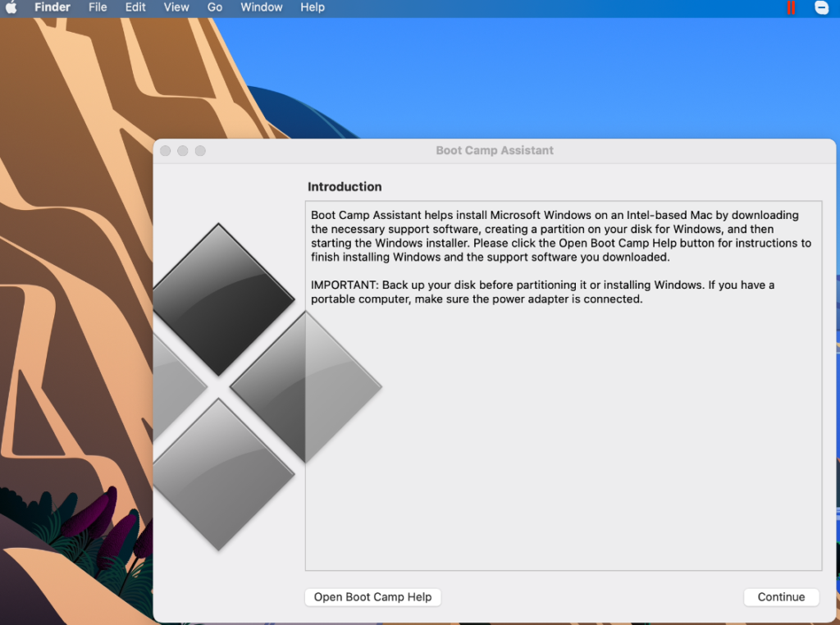The image size is (840, 625).
Task: Open the File menu
Action: point(98,7)
